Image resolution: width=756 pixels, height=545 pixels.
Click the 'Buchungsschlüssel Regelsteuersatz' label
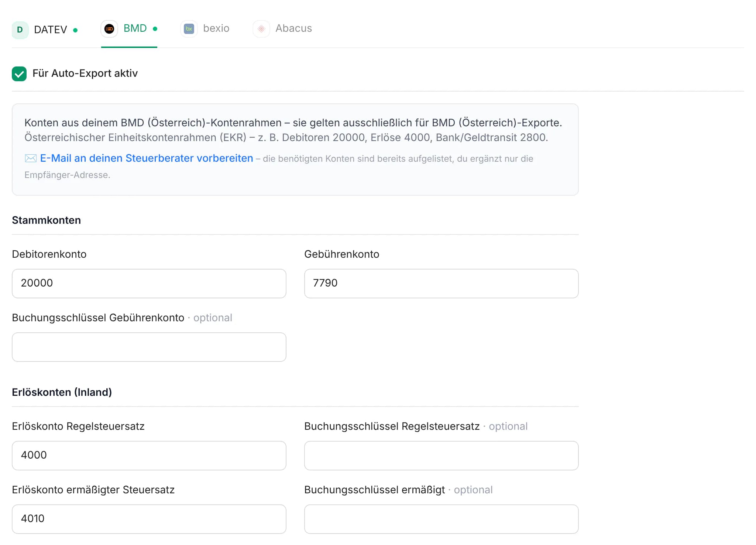pos(392,426)
